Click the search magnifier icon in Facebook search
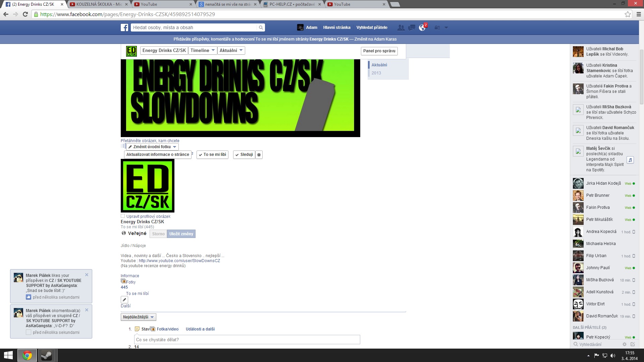The height and width of the screenshot is (362, 644). 261,27
